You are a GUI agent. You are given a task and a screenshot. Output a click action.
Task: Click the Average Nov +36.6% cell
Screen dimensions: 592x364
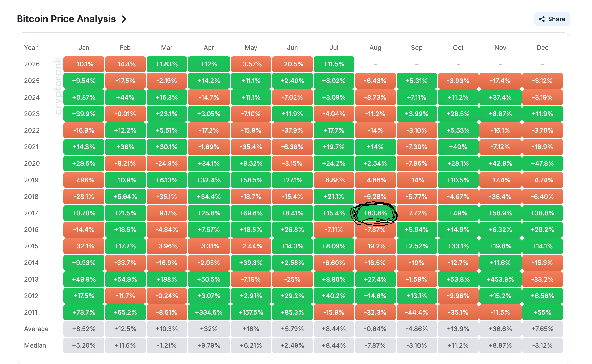coord(500,329)
